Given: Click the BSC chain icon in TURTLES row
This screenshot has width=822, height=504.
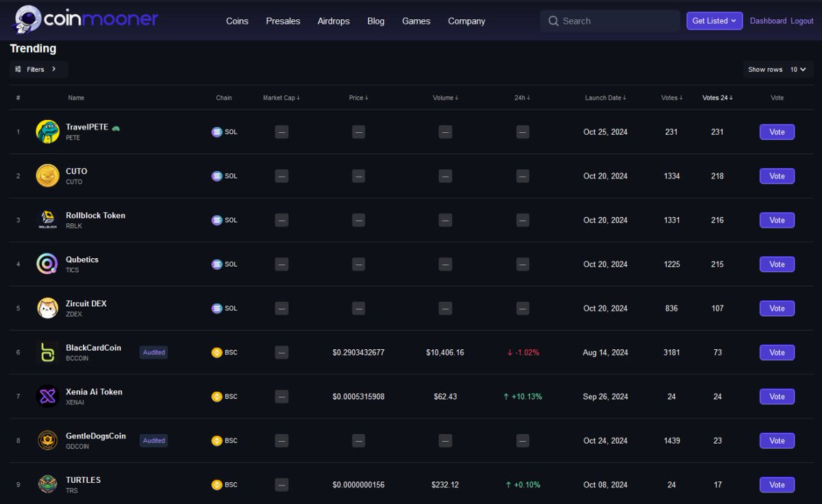Looking at the screenshot, I should 216,485.
